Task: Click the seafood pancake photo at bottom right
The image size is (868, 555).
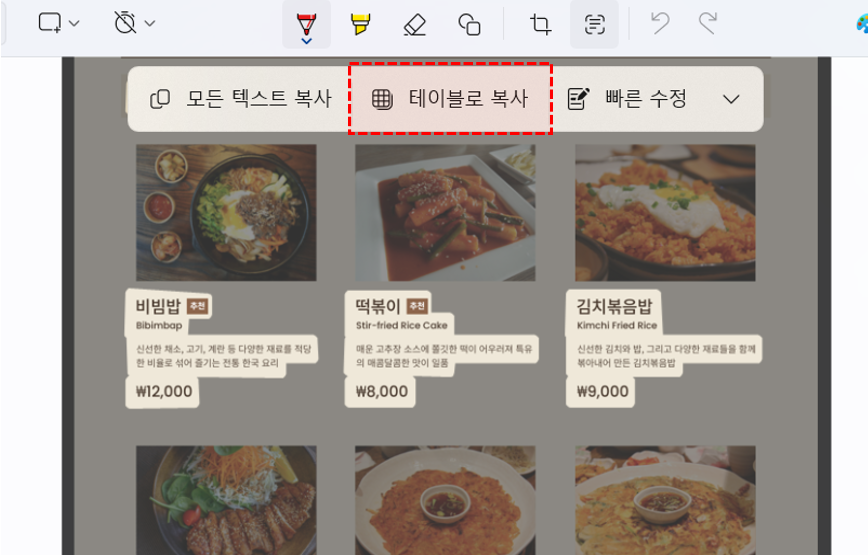Action: pos(665,500)
